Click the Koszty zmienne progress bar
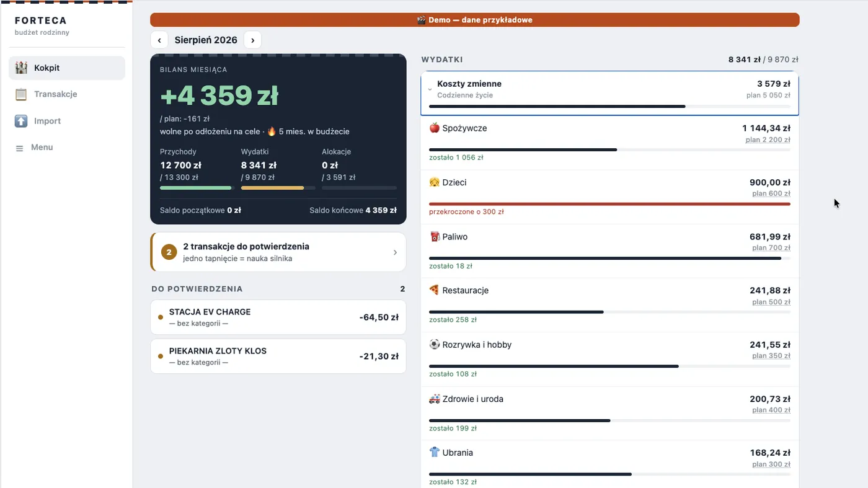 tap(609, 107)
